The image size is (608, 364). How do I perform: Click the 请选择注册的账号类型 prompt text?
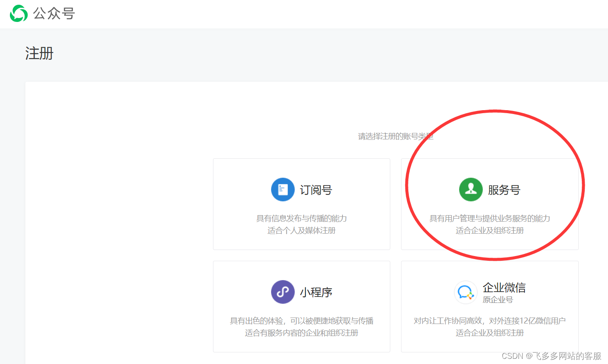click(396, 136)
